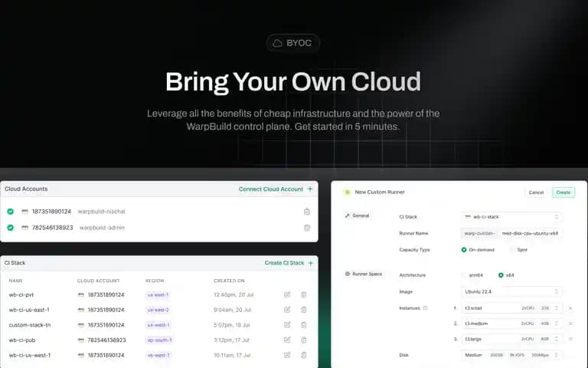Click Create in New Custom Runner
Viewport: 588px width, 368px height.
click(563, 192)
